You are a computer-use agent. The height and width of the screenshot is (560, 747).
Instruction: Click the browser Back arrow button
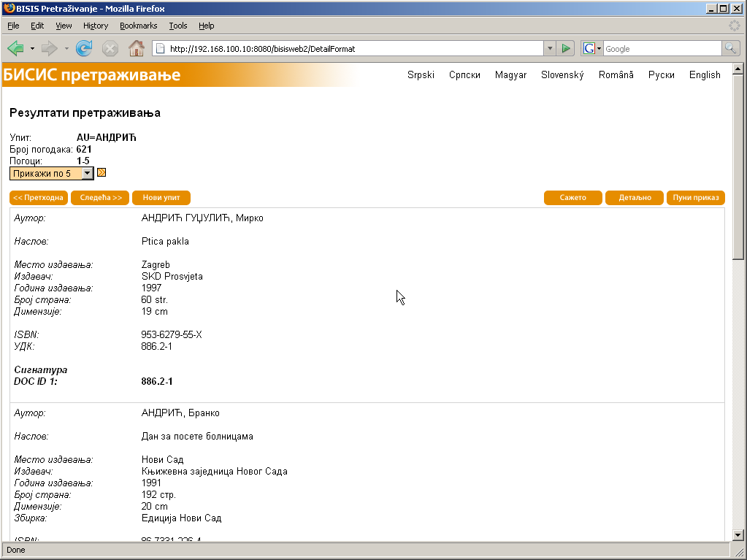15,48
